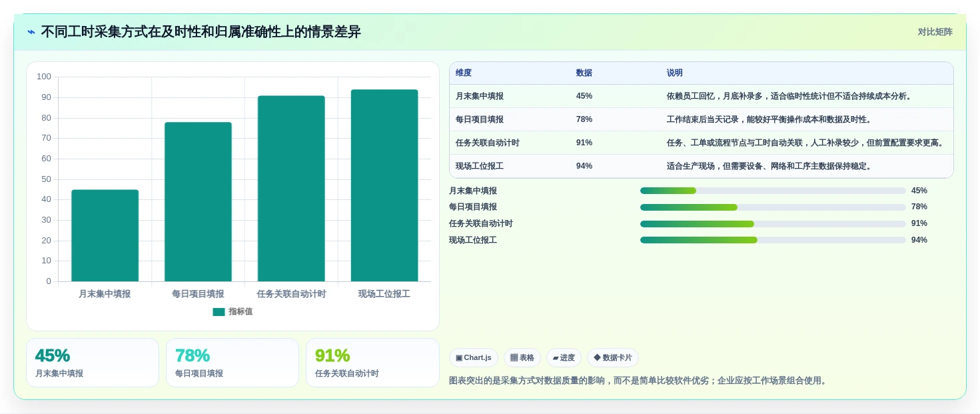The image size is (980, 414).
Task: Open the 91% 任务关联自动计时 data card
Action: point(372,363)
